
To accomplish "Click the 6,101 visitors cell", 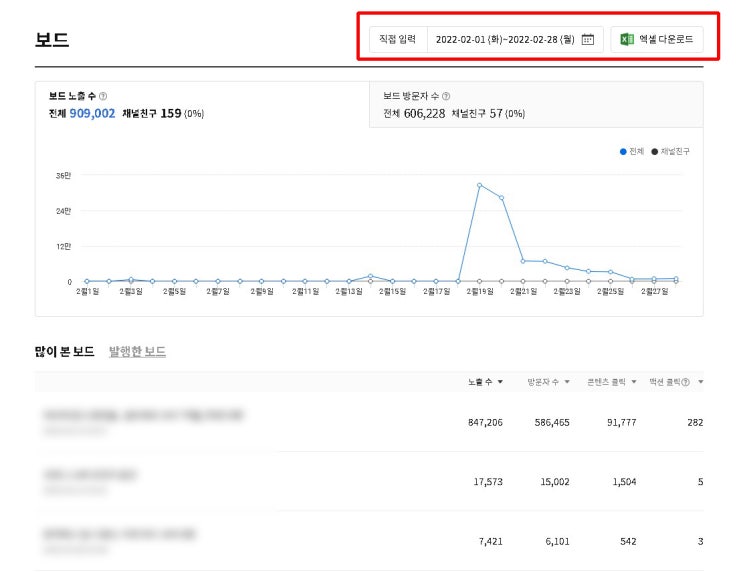I will [557, 541].
